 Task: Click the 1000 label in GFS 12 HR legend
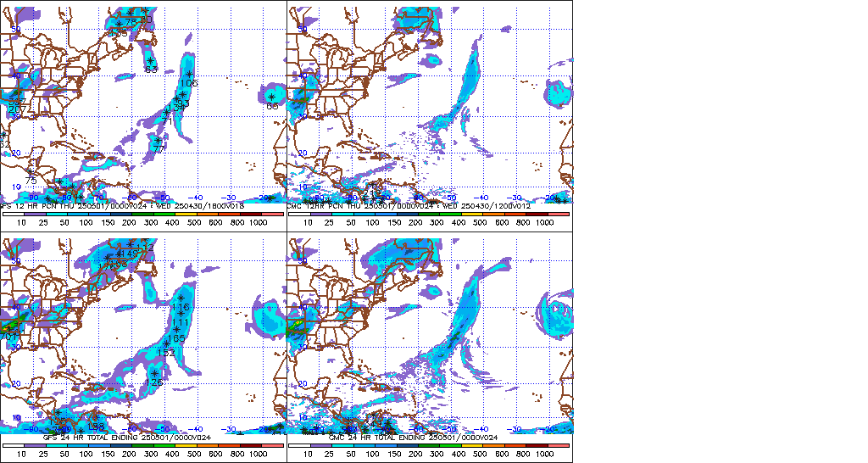[x=258, y=223]
